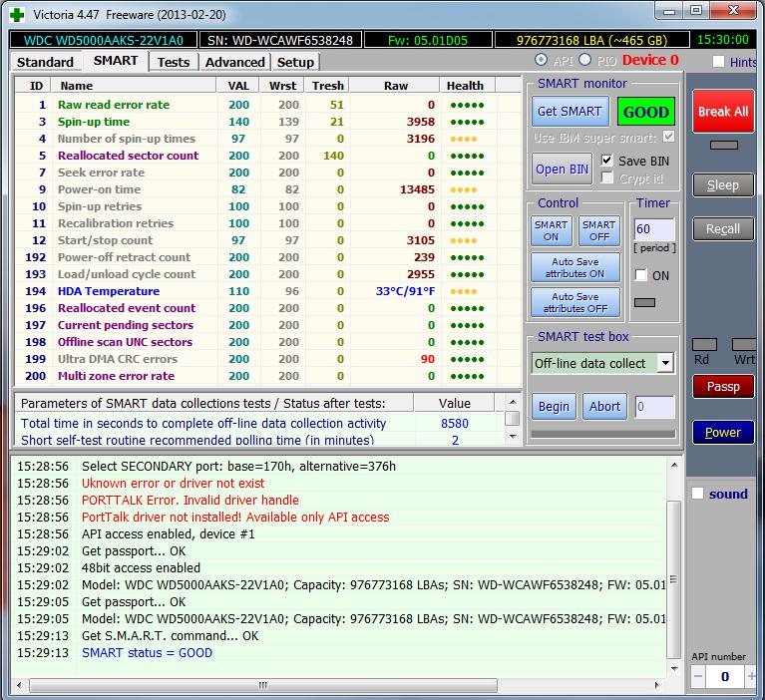
Task: Switch to the Tests tab
Action: click(x=174, y=63)
